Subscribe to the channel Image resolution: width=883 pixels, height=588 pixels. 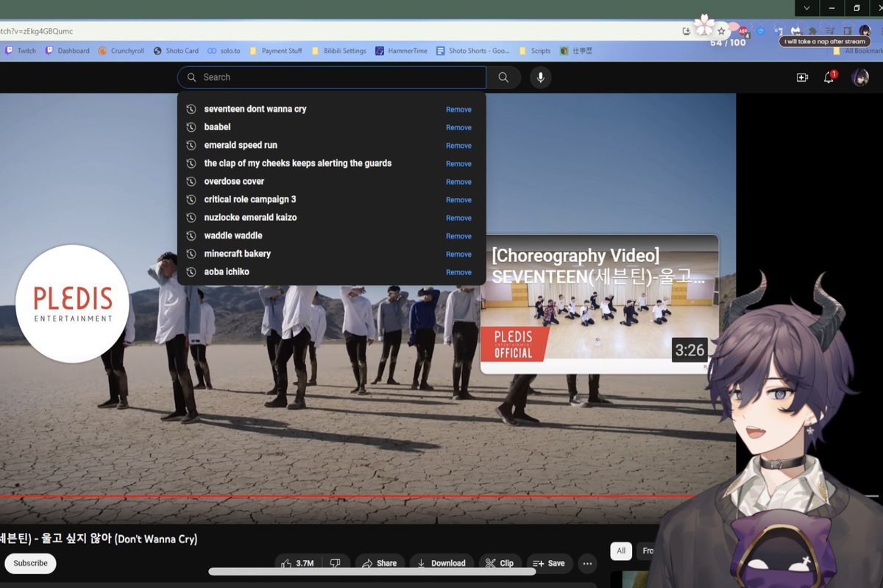click(30, 563)
